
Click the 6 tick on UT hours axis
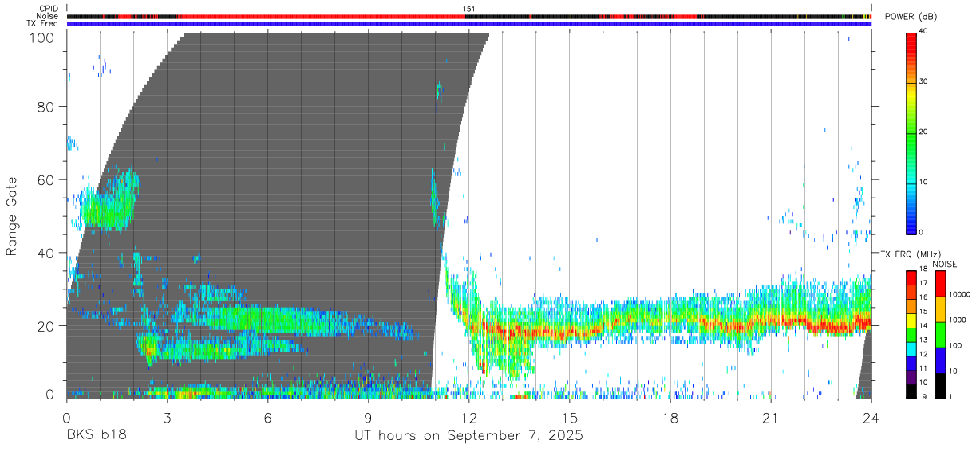coord(267,418)
